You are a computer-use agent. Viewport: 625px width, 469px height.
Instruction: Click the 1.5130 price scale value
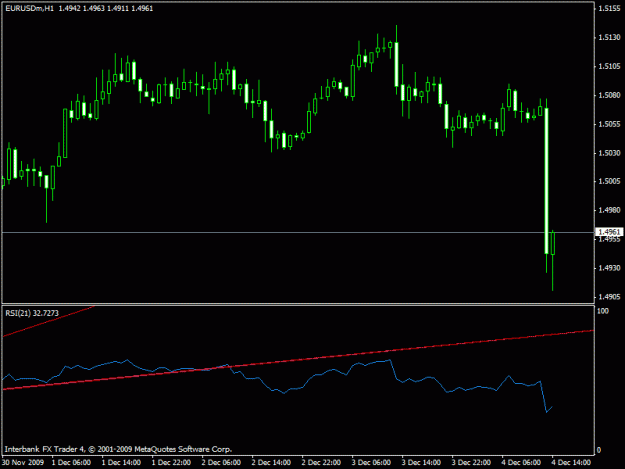pos(609,37)
